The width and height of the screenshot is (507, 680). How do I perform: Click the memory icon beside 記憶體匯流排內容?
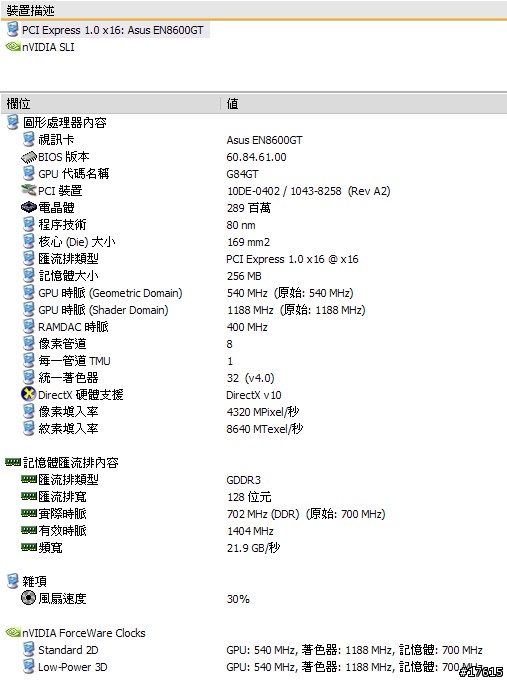pos(13,462)
